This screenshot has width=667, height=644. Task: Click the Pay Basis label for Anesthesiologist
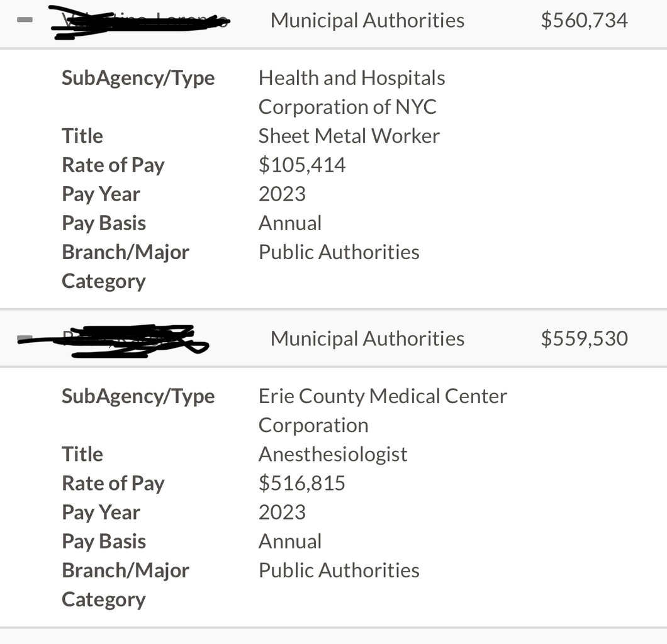[x=104, y=541]
